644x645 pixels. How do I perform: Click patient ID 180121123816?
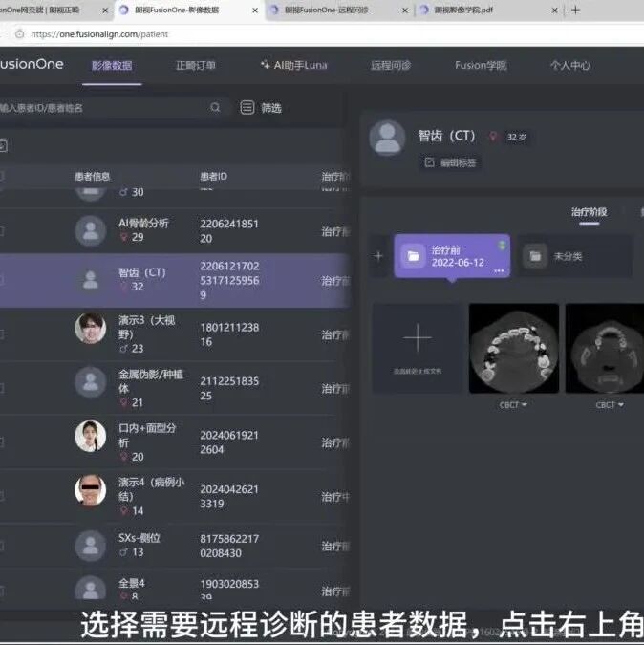point(229,334)
